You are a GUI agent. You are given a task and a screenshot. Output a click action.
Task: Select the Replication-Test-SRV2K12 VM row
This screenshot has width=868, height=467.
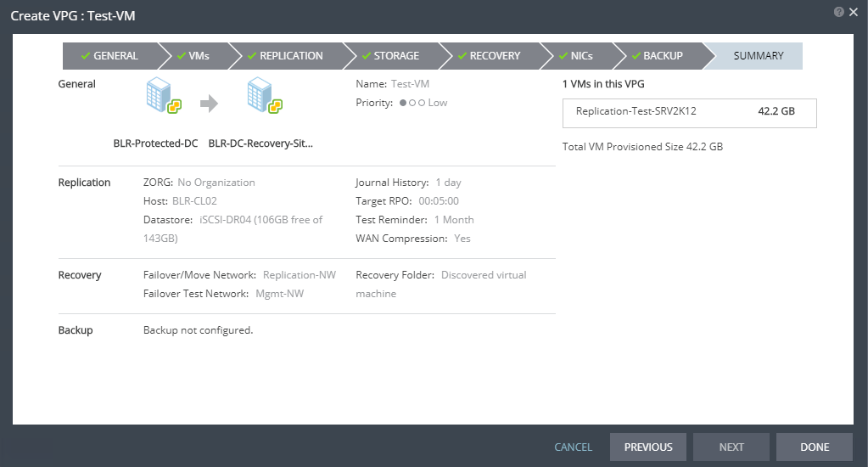688,111
